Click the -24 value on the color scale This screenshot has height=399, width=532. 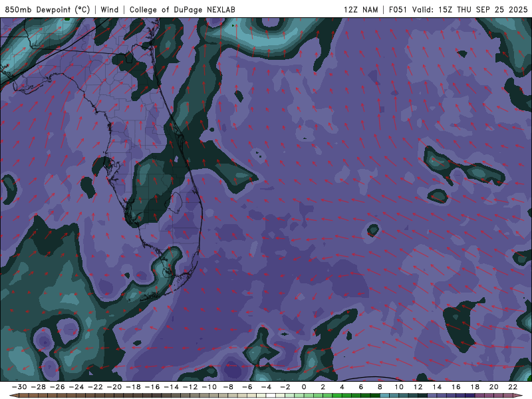coord(76,387)
